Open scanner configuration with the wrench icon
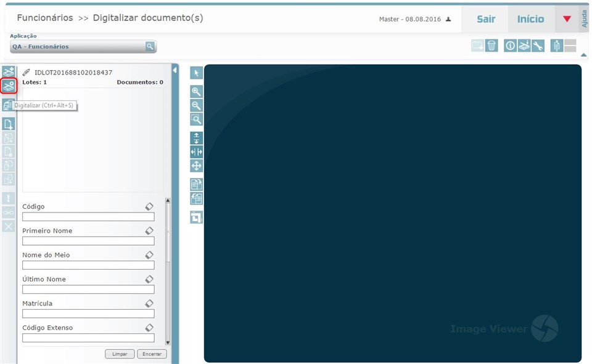The width and height of the screenshot is (592, 364). 537,46
